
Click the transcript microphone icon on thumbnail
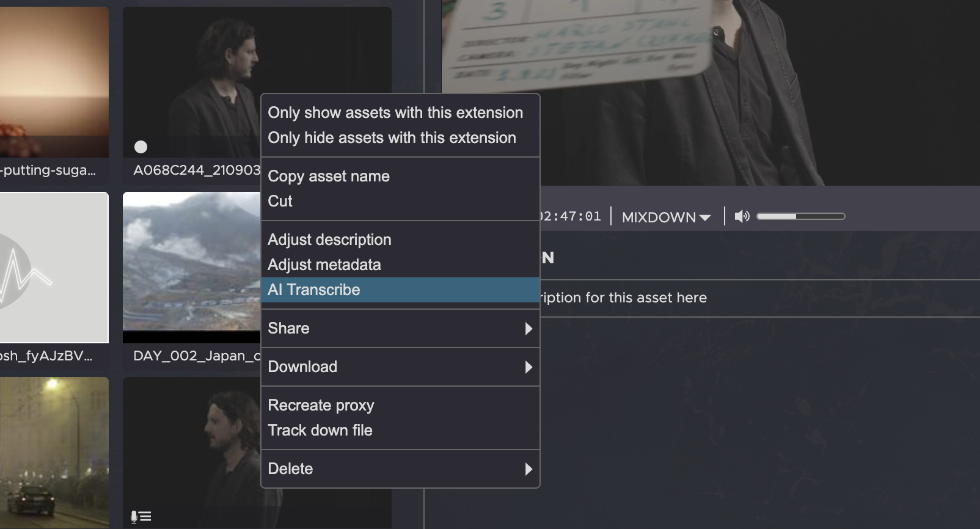[141, 517]
